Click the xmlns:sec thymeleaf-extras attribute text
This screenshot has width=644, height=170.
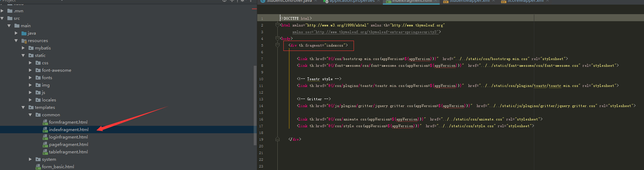(x=366, y=32)
